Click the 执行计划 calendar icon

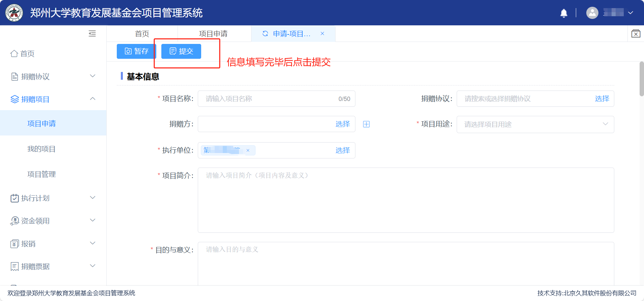click(15, 198)
